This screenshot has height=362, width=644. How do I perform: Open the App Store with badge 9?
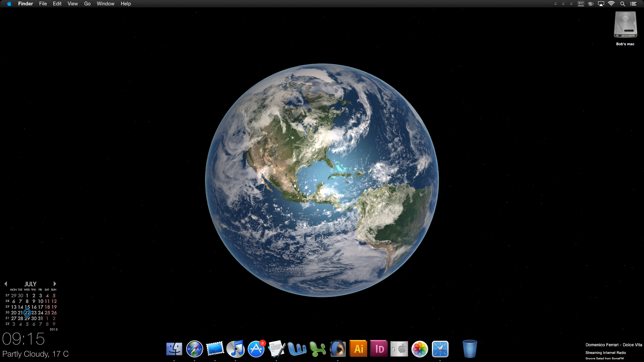pos(256,349)
